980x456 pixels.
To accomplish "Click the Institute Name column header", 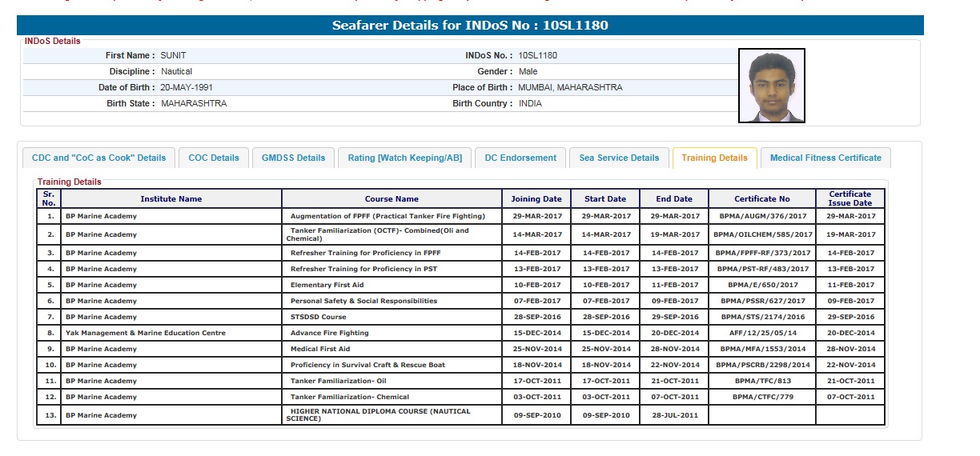I will coord(171,199).
